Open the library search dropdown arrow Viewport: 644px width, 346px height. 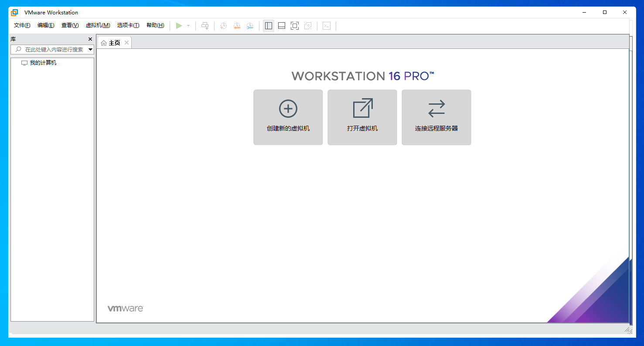tap(91, 50)
